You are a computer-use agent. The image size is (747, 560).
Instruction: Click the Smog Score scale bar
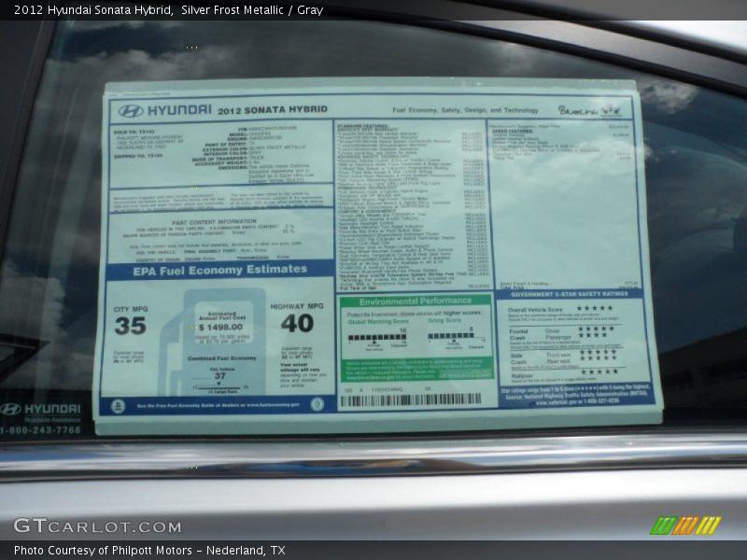click(451, 336)
